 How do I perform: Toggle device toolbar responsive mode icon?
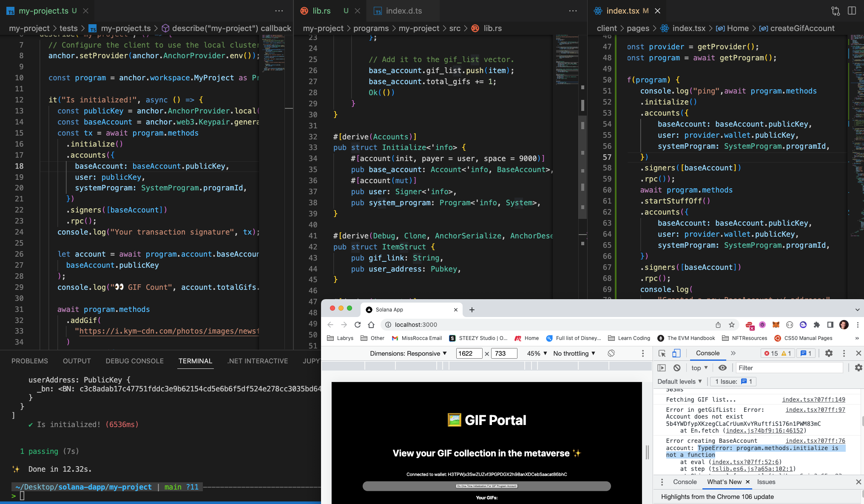point(676,354)
